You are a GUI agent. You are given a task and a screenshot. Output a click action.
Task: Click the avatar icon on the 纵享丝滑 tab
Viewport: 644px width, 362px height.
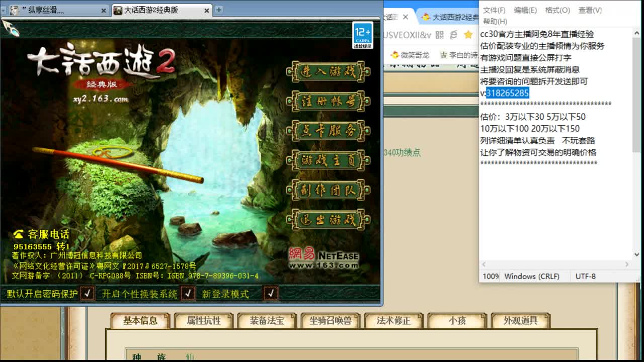15,10
